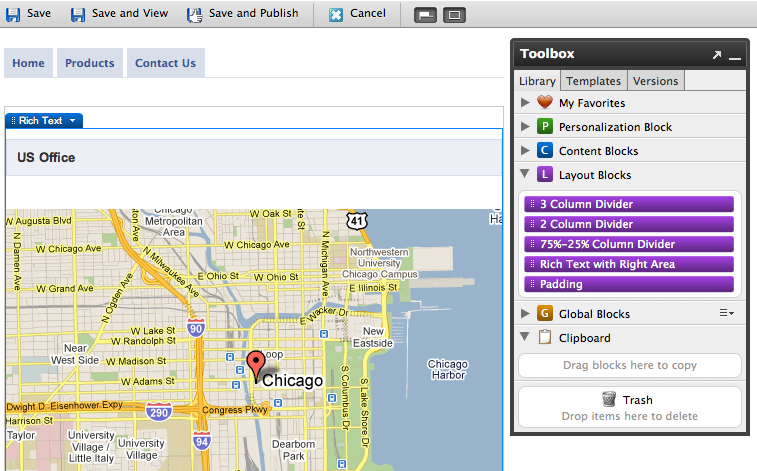Switch to the Versions tab

[x=656, y=81]
